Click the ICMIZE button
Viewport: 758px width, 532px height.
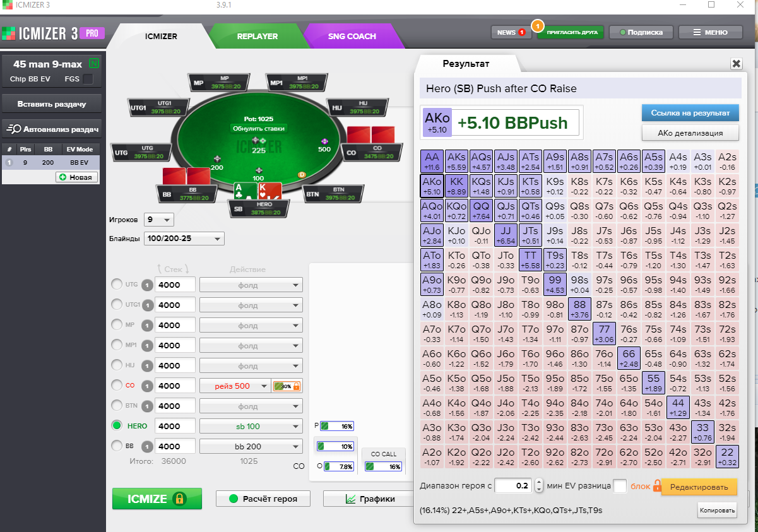[157, 499]
